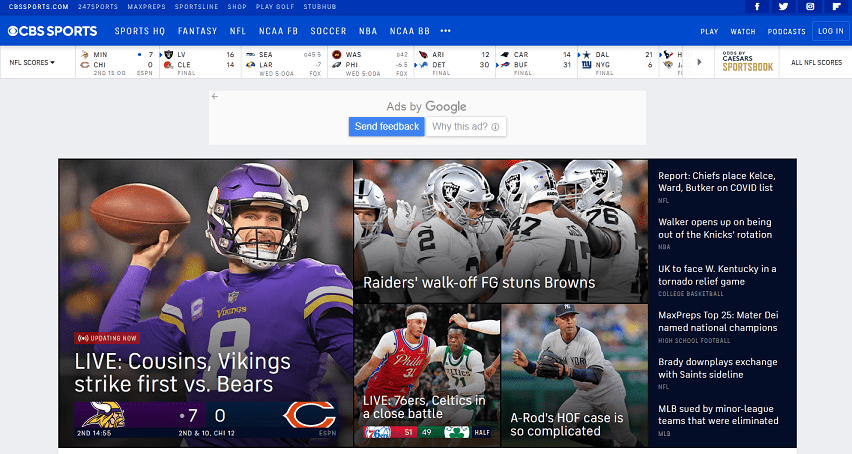Open the NFL menu item

click(x=237, y=31)
